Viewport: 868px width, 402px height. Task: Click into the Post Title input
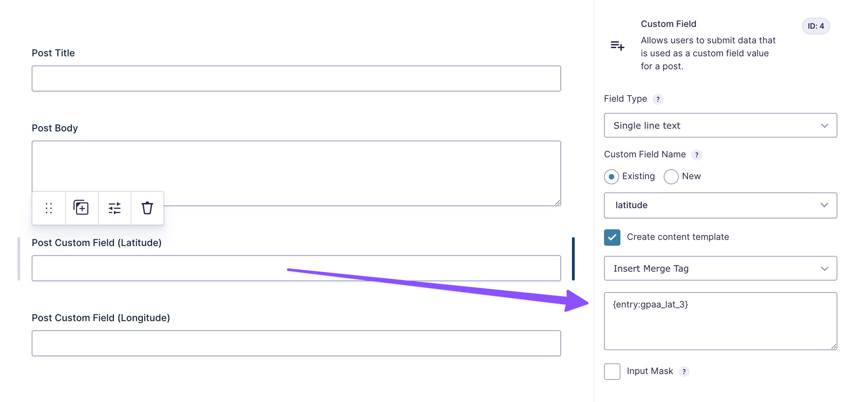pyautogui.click(x=296, y=78)
